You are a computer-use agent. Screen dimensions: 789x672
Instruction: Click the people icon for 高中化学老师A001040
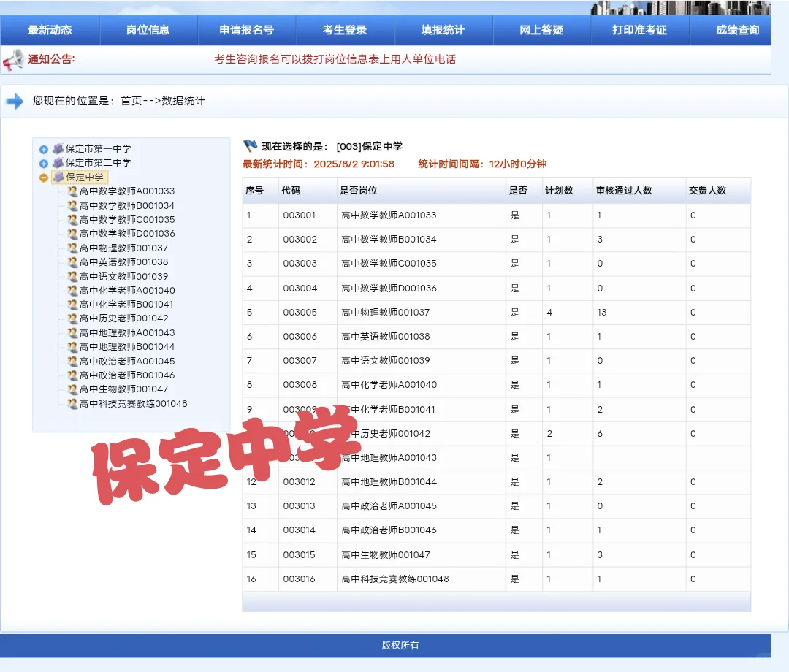pos(72,291)
